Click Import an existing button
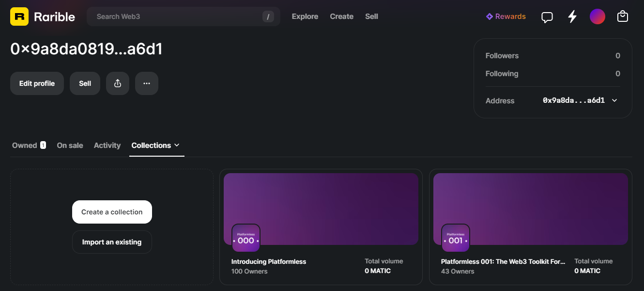 (112, 242)
